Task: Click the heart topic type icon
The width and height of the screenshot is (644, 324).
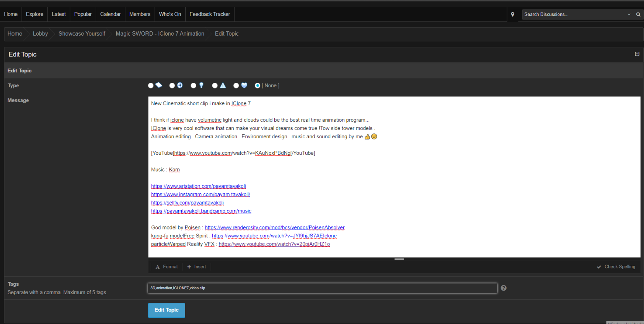Action: pyautogui.click(x=244, y=85)
